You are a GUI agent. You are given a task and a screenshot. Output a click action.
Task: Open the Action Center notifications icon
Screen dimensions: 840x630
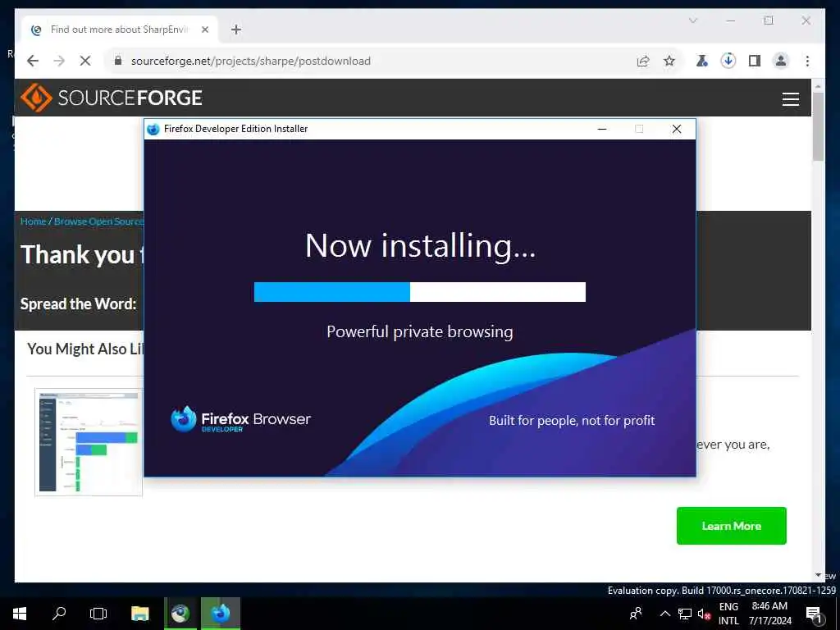click(x=814, y=614)
